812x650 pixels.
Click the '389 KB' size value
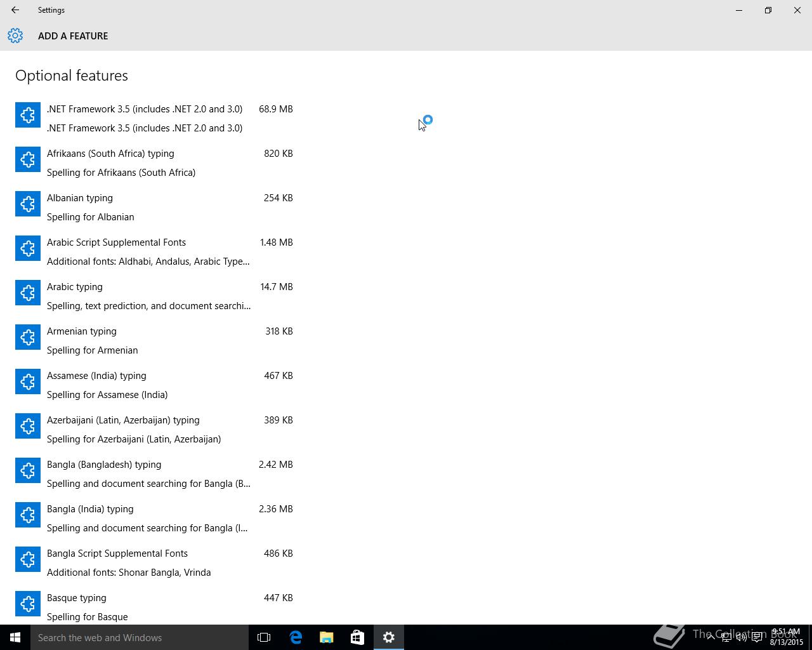278,420
